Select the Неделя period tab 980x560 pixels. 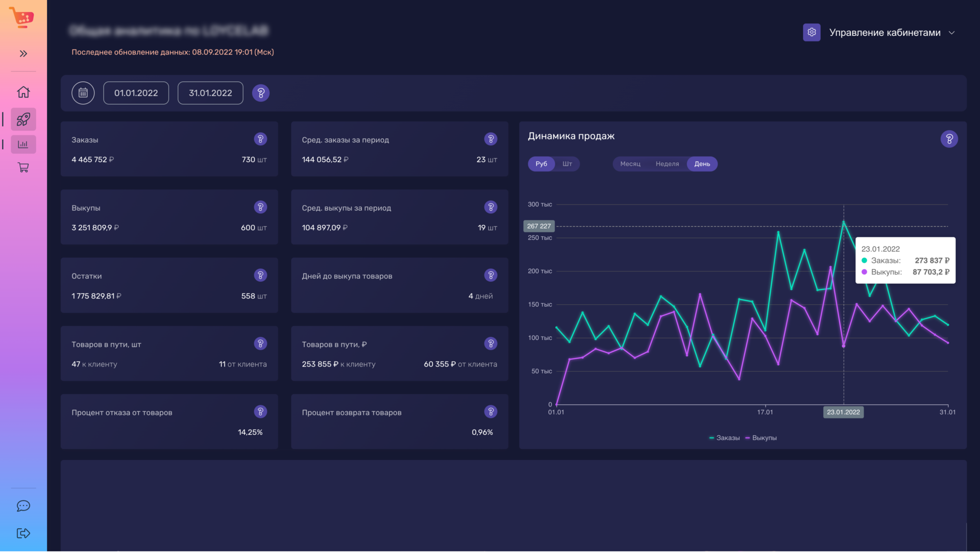point(667,164)
